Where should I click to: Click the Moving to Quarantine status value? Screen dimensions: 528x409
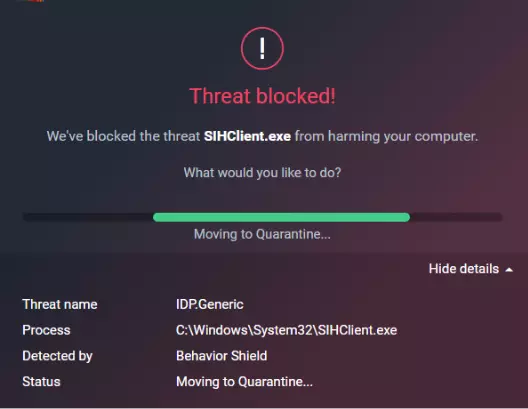[x=244, y=381]
